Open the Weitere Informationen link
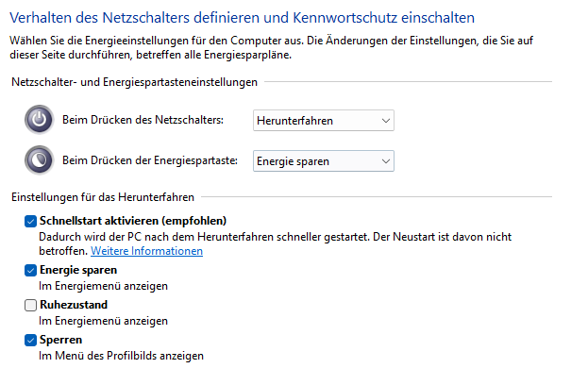This screenshot has height=385, width=588. coord(146,252)
